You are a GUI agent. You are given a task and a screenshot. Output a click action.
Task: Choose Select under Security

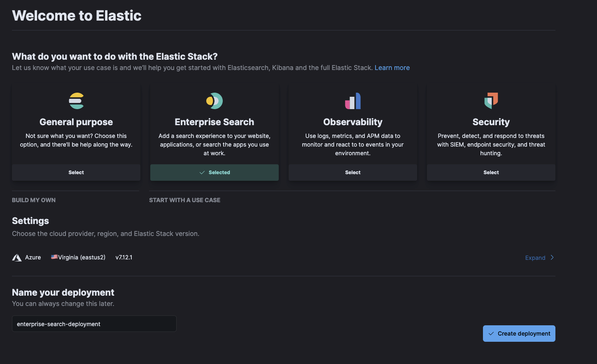(491, 173)
